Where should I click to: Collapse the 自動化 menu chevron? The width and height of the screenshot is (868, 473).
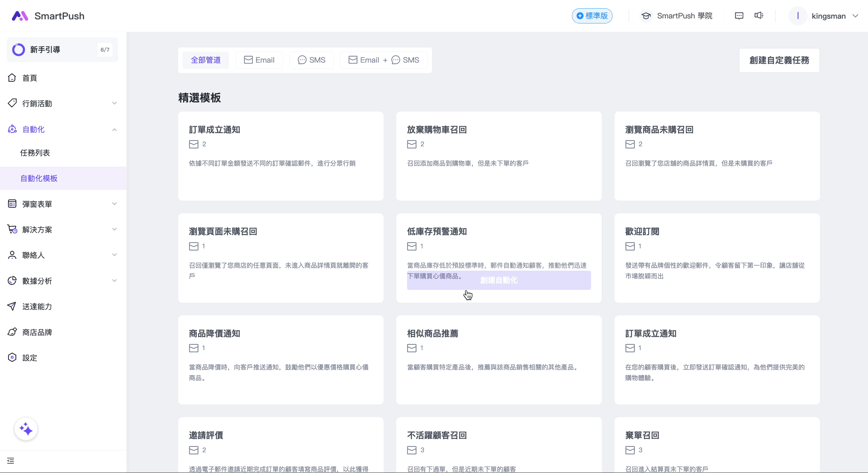tap(115, 129)
